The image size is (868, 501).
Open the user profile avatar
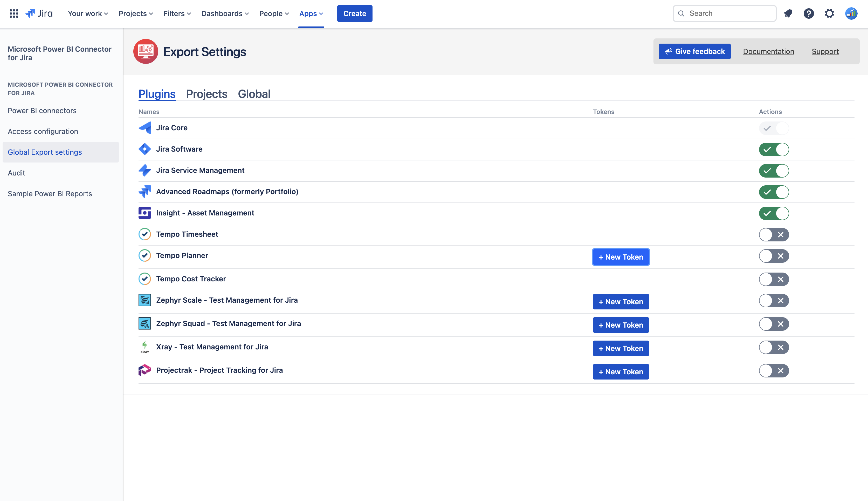pos(851,13)
